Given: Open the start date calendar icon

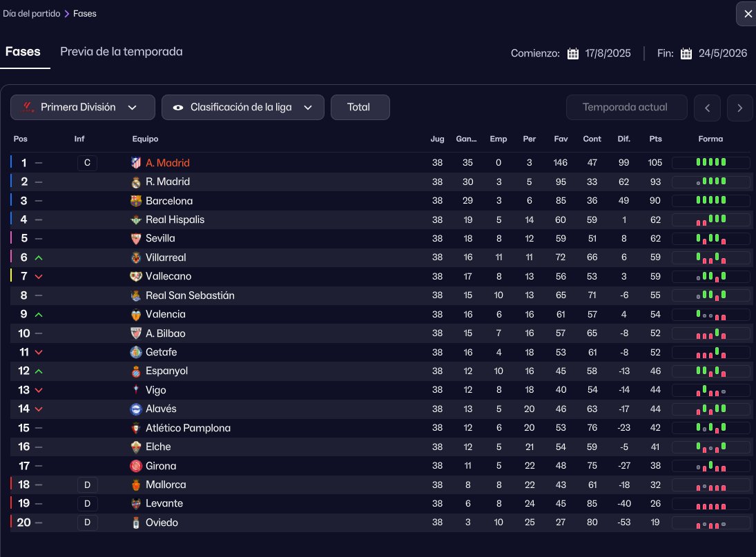Looking at the screenshot, I should 572,54.
